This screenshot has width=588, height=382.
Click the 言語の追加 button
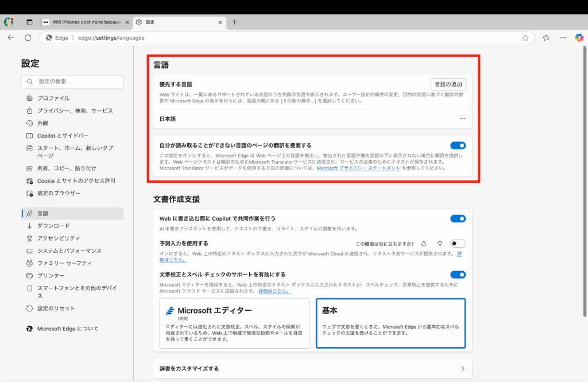[448, 84]
